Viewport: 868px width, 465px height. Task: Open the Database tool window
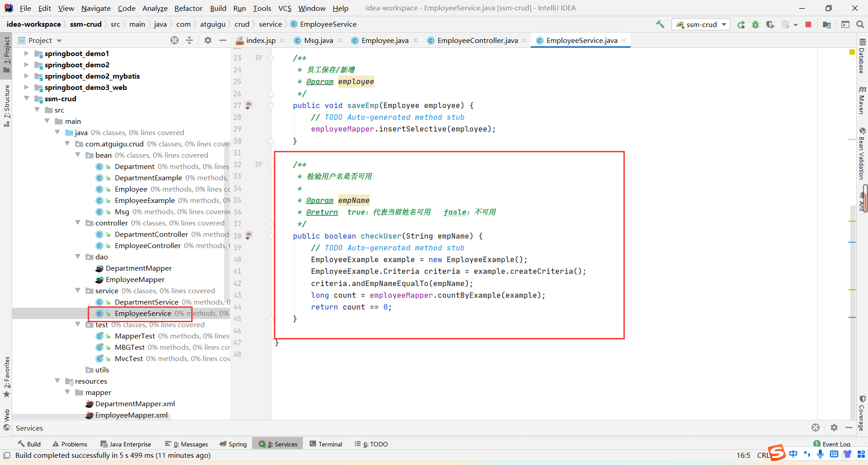(x=862, y=56)
